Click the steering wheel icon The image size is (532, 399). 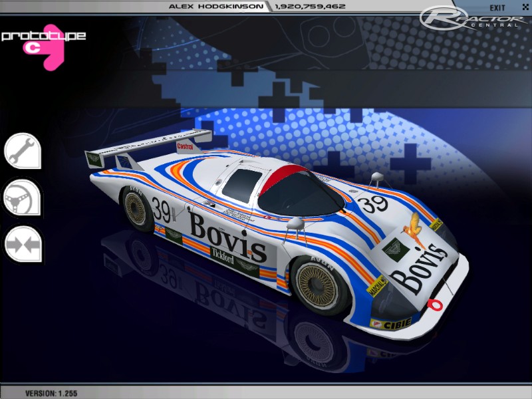click(x=23, y=198)
